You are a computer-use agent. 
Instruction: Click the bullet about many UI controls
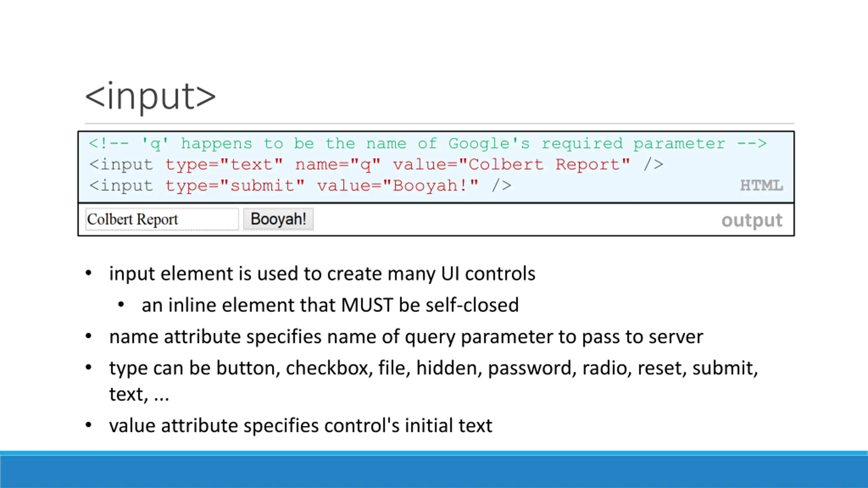tap(322, 274)
